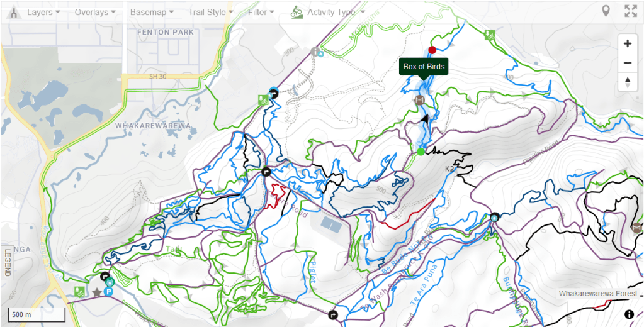Expand the Basemap dropdown
Viewport: 644px width, 327px height.
152,13
